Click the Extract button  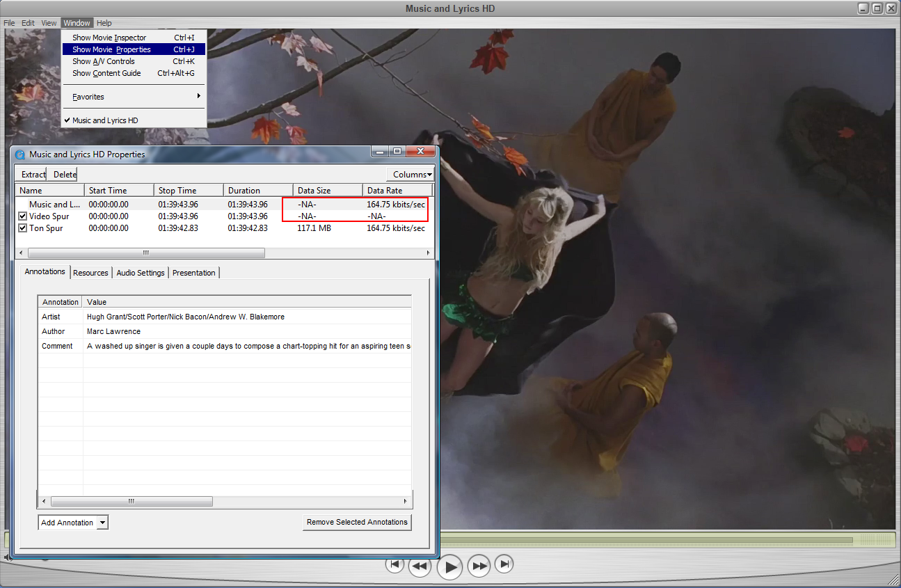(x=32, y=175)
